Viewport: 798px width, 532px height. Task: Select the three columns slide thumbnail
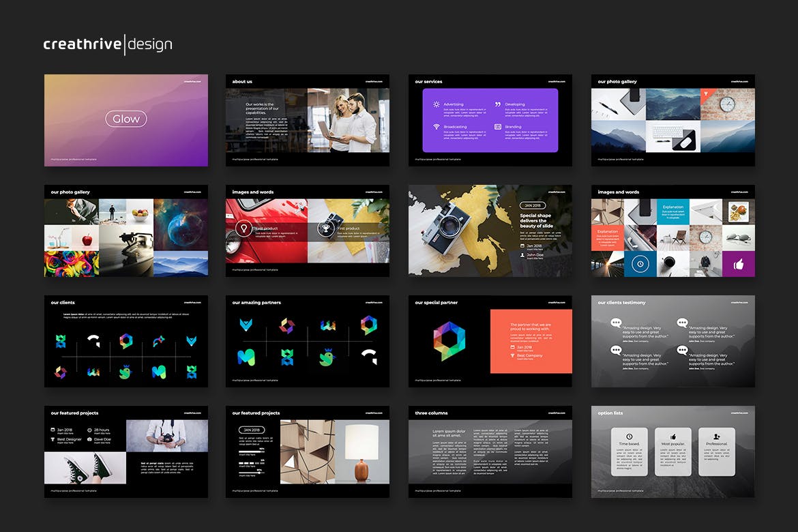(x=490, y=452)
